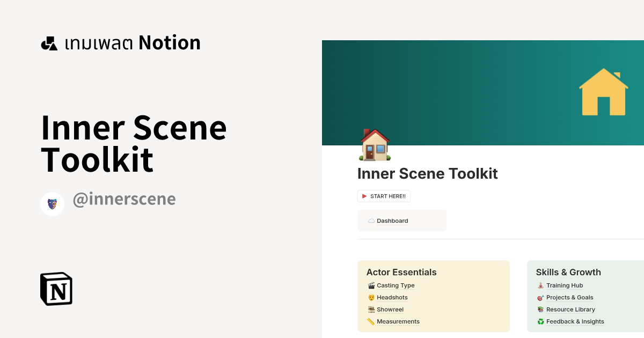This screenshot has width=644, height=338.
Task: Open the Headshots link
Action: [392, 297]
